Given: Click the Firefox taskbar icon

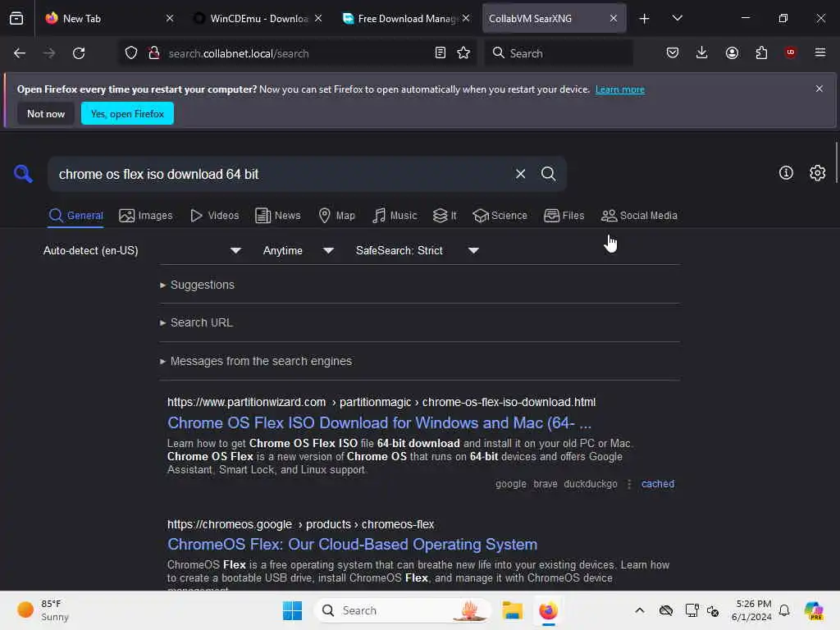Looking at the screenshot, I should click(x=549, y=610).
